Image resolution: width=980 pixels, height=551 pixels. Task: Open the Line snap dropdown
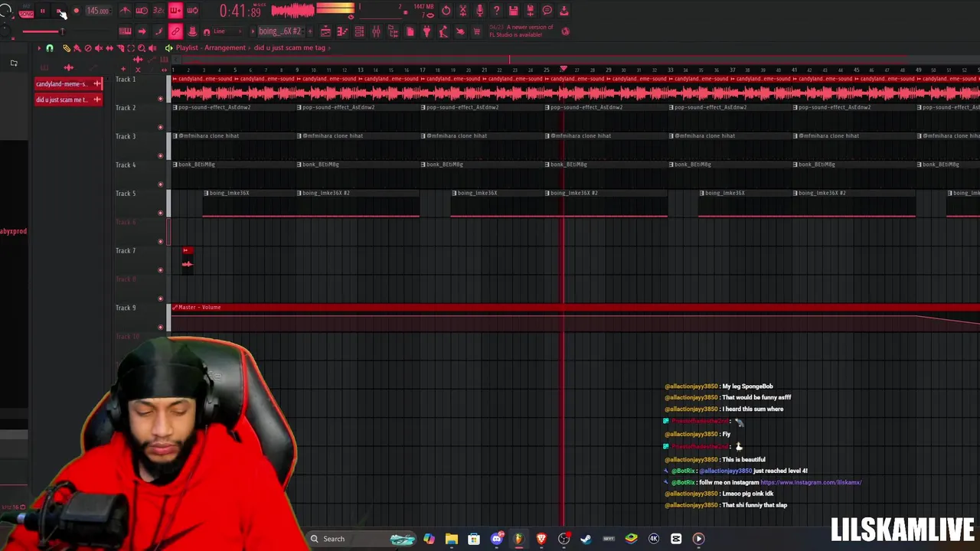[x=227, y=31]
